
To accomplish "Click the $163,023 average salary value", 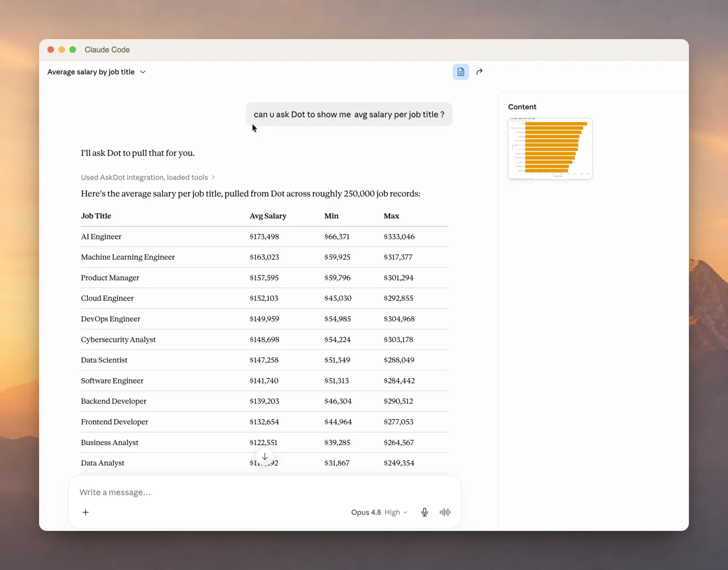I will 264,257.
